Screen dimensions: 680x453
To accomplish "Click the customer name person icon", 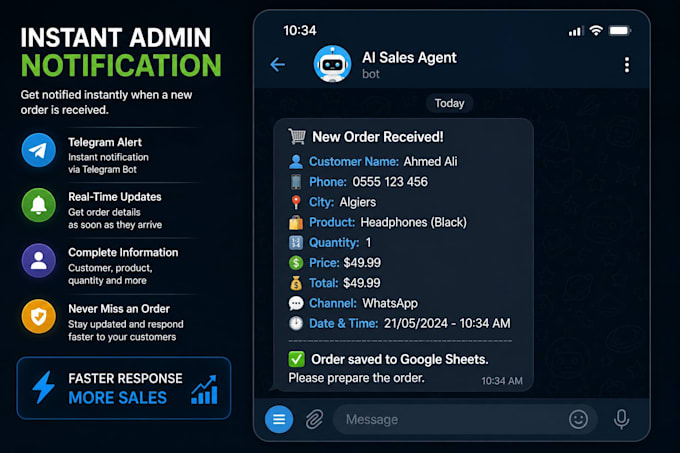I will pos(296,162).
